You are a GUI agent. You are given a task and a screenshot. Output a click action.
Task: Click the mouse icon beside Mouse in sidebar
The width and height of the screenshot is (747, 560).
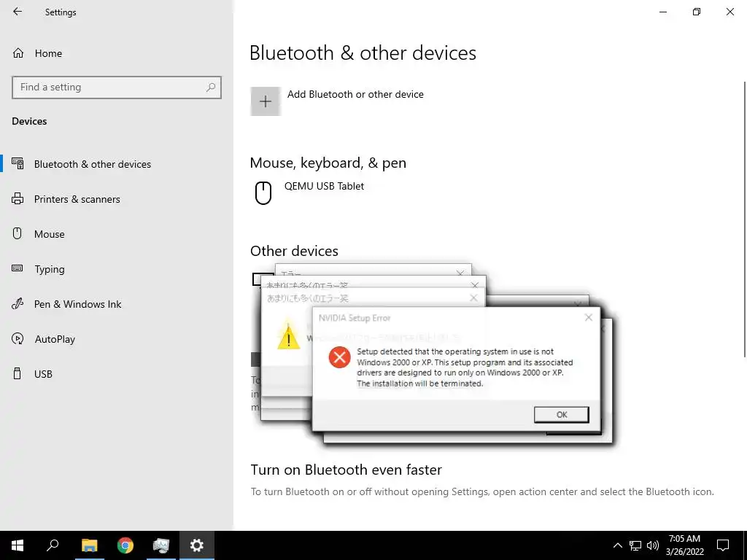click(x=18, y=233)
